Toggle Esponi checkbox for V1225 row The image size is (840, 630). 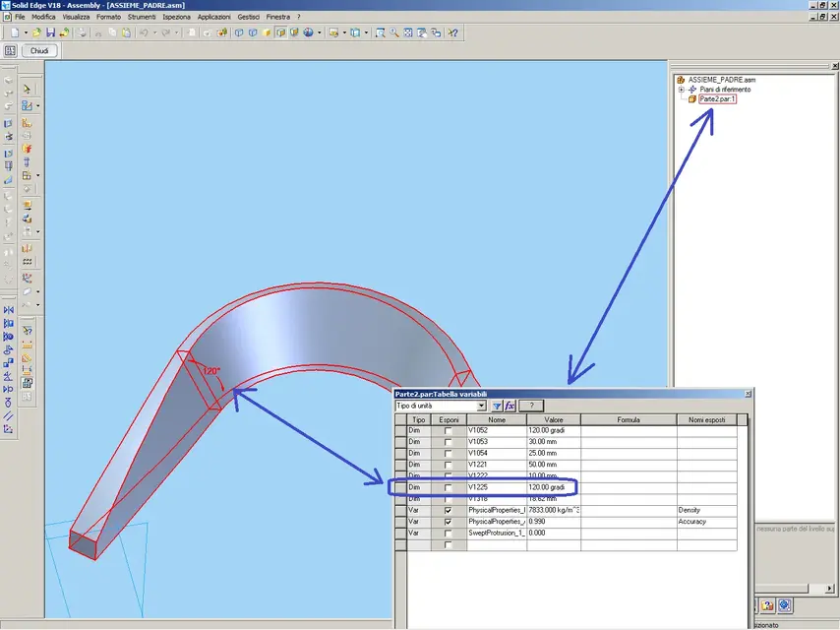449,487
